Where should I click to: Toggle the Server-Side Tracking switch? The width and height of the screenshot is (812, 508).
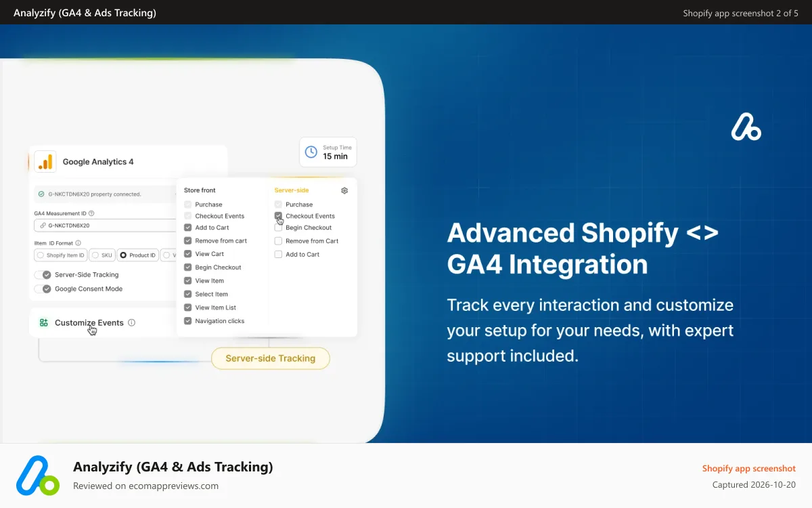(x=43, y=275)
